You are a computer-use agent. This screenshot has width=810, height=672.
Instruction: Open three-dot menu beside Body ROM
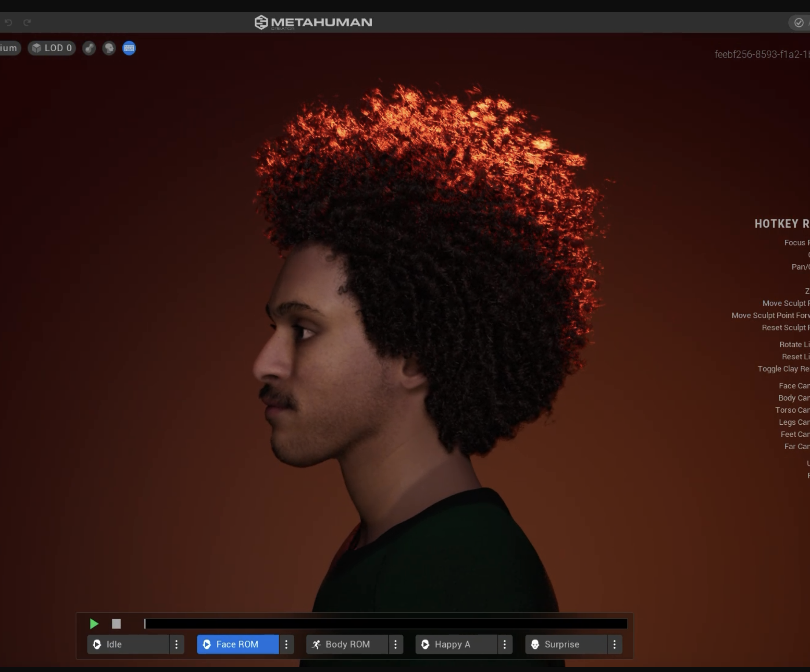pyautogui.click(x=396, y=644)
